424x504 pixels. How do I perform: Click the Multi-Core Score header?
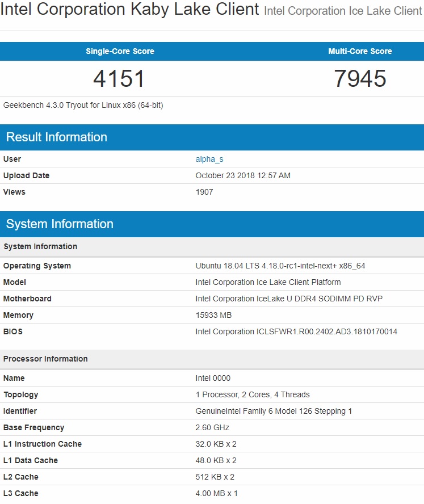tap(360, 51)
